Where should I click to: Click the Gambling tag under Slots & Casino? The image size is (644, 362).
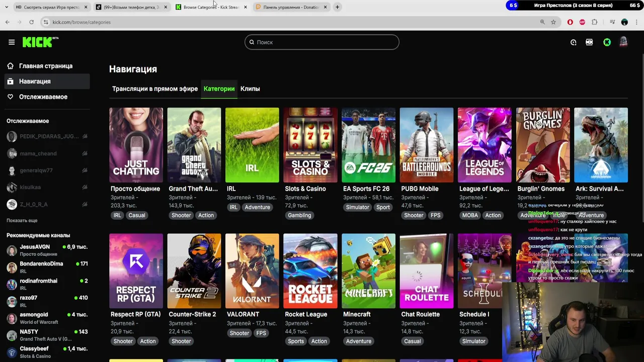(299, 215)
